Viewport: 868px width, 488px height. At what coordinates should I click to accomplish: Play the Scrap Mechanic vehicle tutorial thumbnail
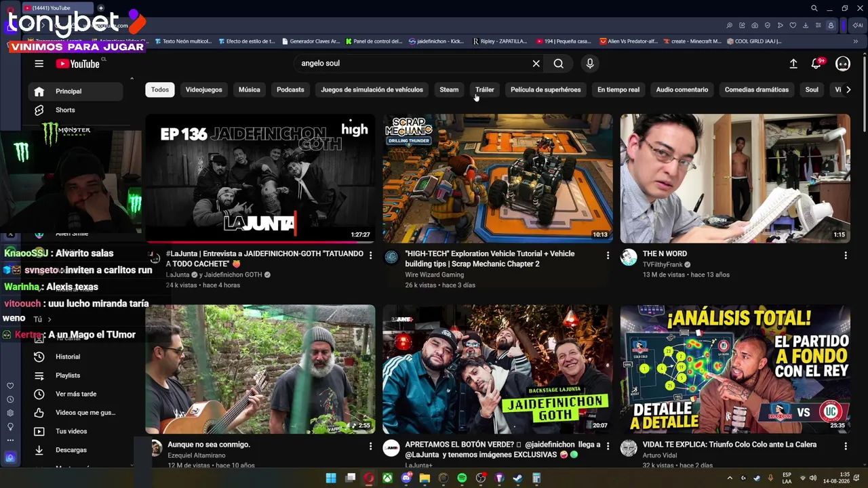(498, 178)
